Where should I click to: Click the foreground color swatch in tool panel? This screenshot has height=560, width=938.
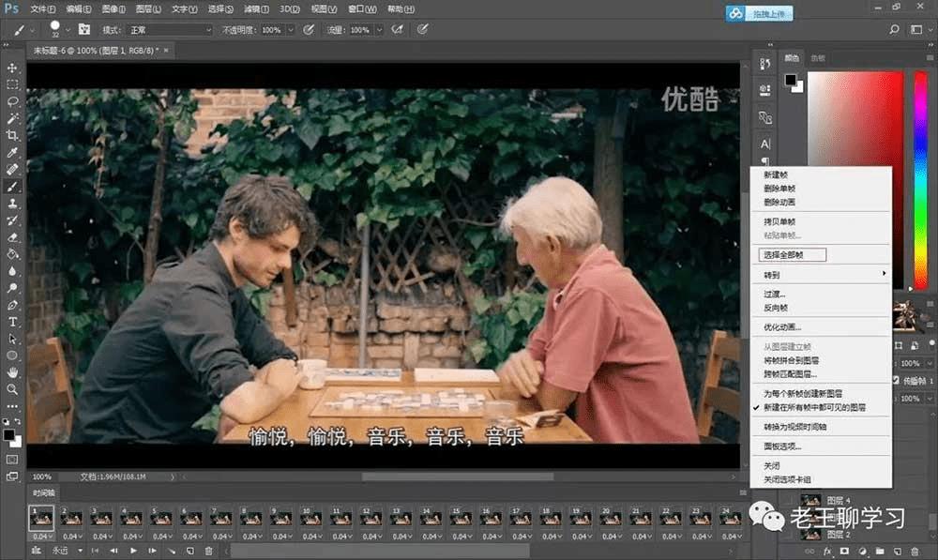(x=9, y=435)
